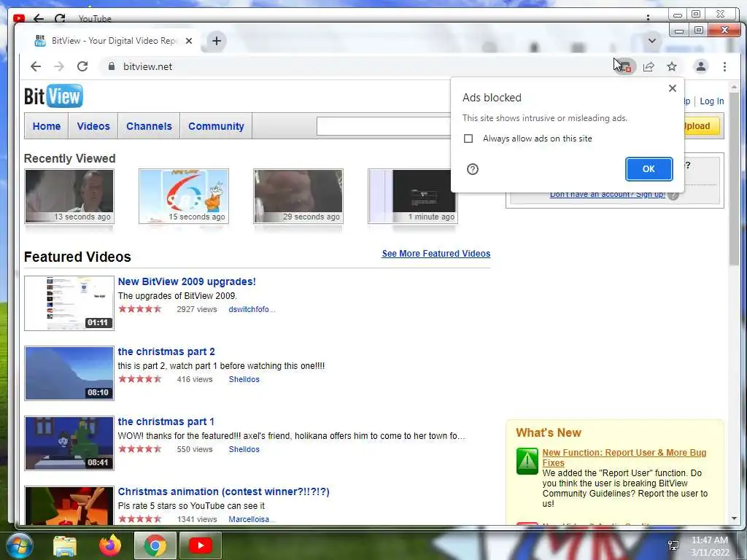Visit dswitchfofo channel link

coord(252,309)
